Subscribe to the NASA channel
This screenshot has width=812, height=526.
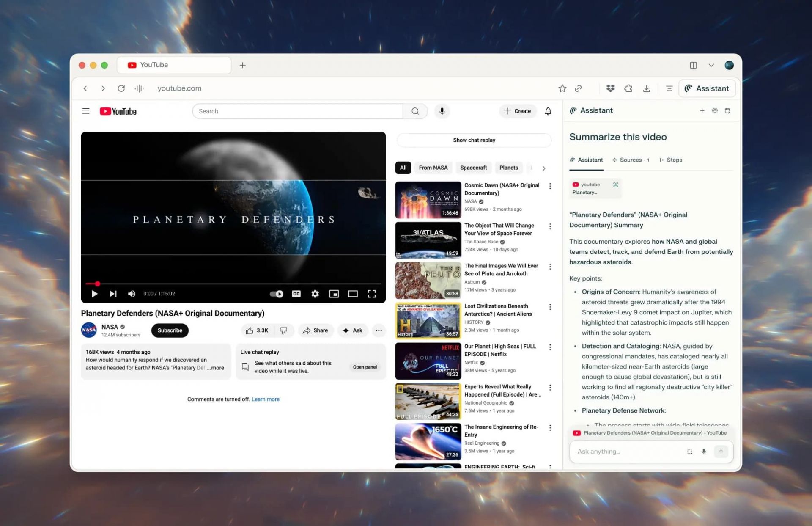[170, 330]
